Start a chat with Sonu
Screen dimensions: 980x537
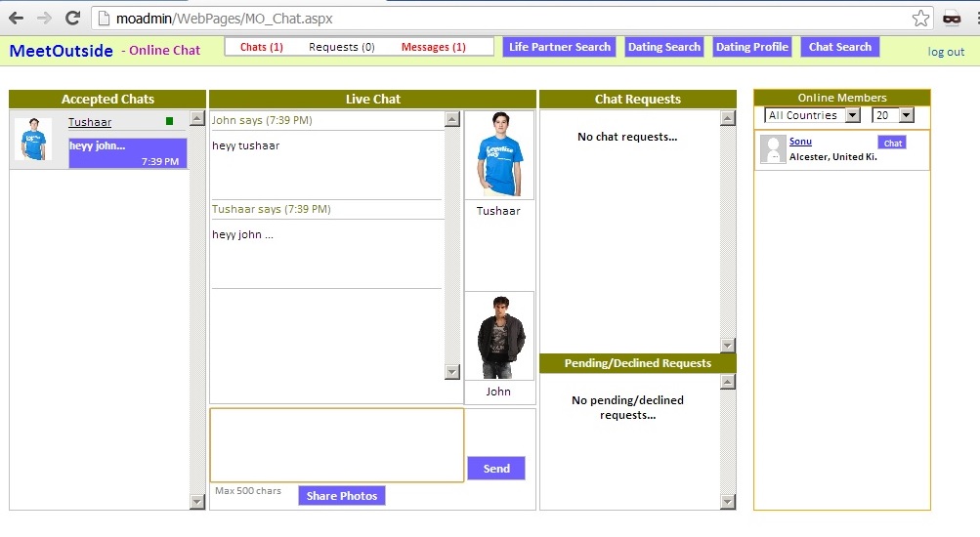coord(892,143)
